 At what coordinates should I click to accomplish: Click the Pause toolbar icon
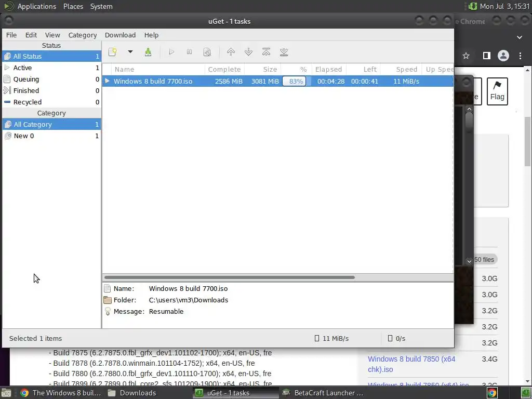pos(189,52)
